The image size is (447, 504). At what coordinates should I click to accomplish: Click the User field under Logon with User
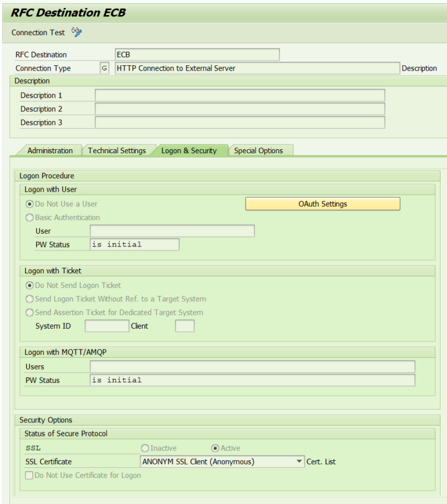click(x=172, y=231)
